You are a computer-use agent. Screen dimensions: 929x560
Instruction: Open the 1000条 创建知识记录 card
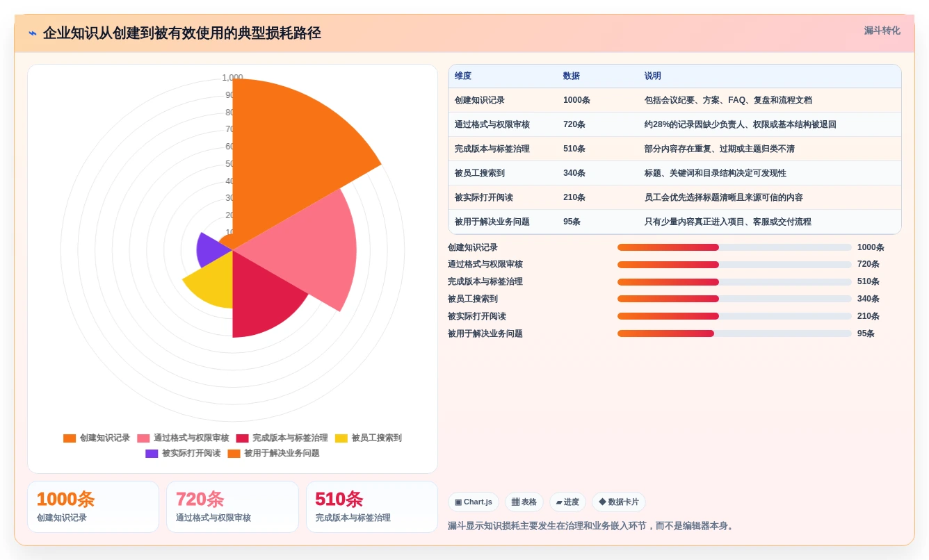tap(93, 507)
